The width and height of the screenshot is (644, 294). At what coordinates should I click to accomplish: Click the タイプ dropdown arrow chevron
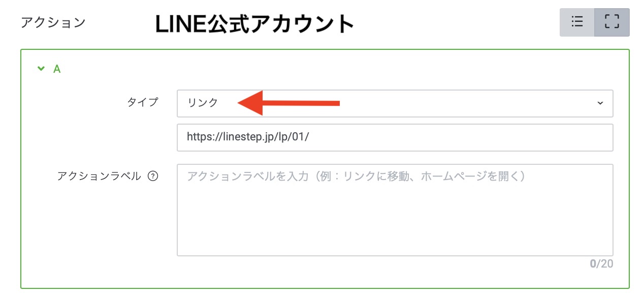600,103
